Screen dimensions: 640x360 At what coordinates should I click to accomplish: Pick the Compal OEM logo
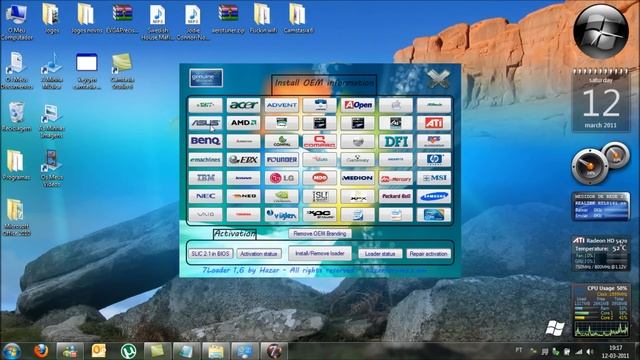(281, 141)
